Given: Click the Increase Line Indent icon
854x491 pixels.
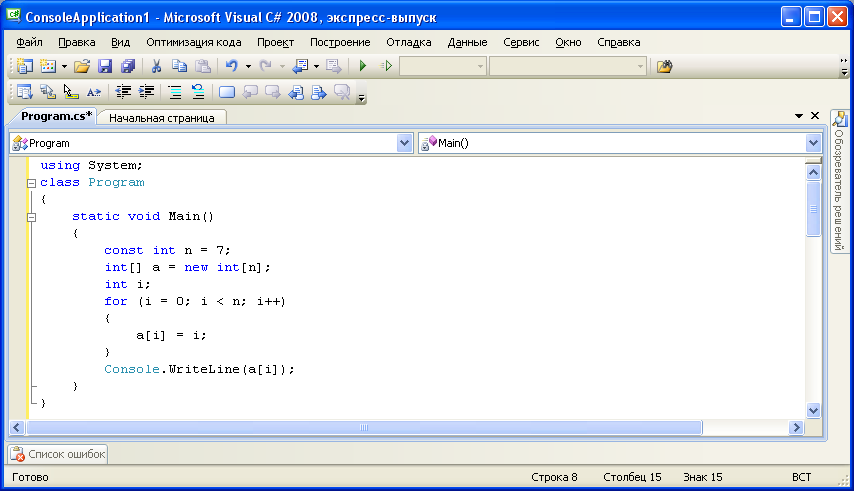Looking at the screenshot, I should pos(147,92).
